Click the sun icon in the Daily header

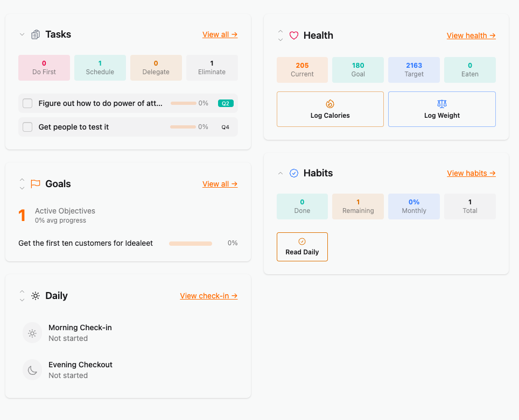click(35, 295)
